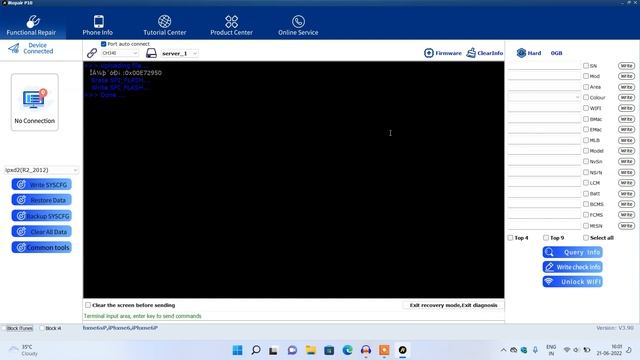The height and width of the screenshot is (360, 640).
Task: Open Task View from taskbar
Action: (x=273, y=350)
